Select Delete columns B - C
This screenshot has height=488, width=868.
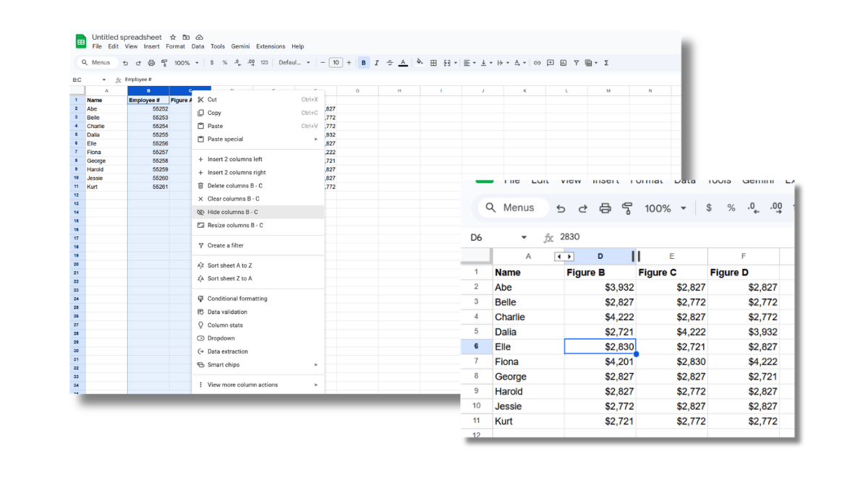258,186
